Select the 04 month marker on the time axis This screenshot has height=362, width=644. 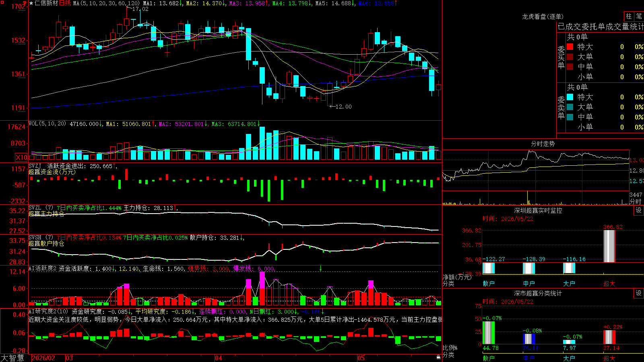coord(219,358)
